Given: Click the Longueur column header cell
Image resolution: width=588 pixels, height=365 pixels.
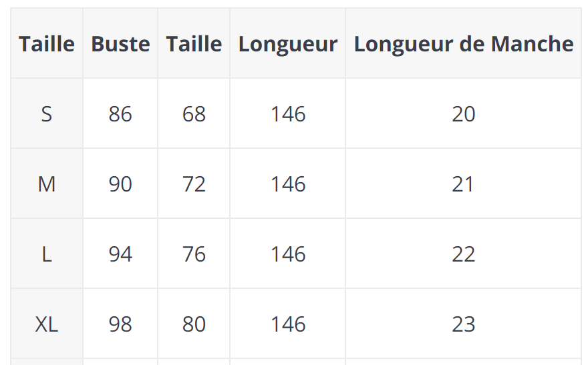Looking at the screenshot, I should pos(287,44).
